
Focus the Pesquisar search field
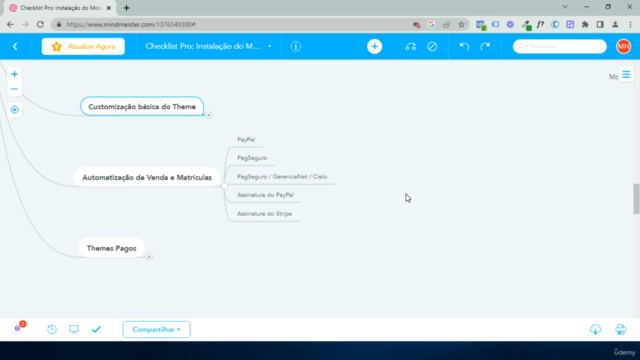(560, 47)
